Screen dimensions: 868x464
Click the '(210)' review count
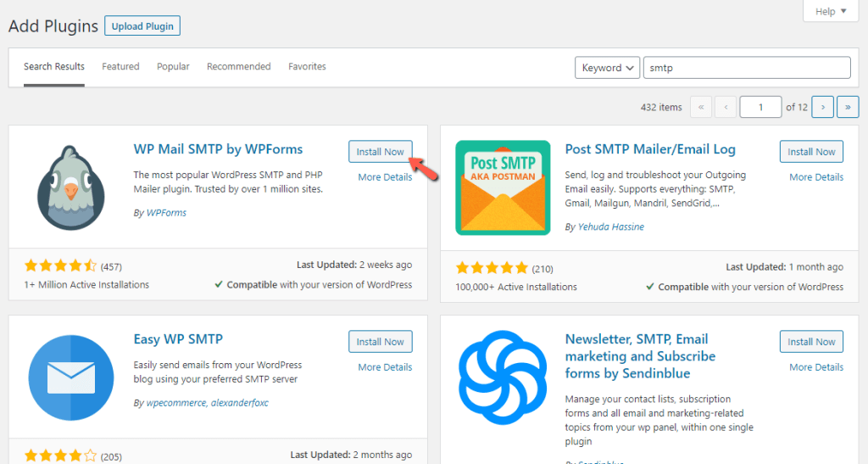click(x=542, y=269)
